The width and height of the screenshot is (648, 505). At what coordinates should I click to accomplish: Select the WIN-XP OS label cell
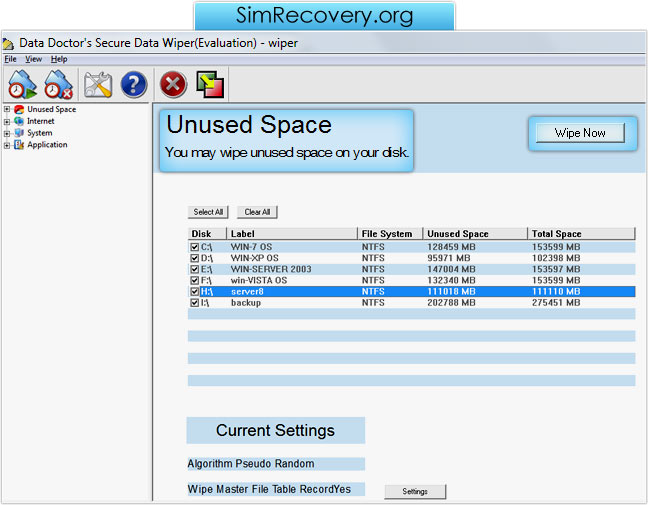pyautogui.click(x=255, y=258)
